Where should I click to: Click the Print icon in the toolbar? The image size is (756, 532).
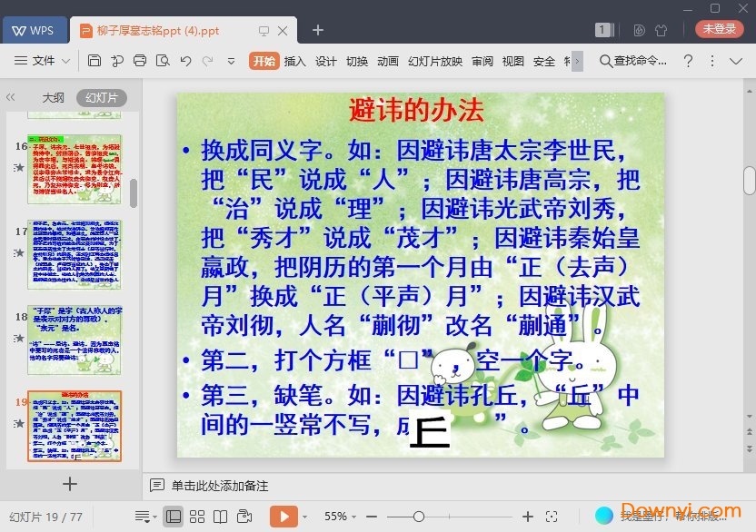(x=140, y=61)
